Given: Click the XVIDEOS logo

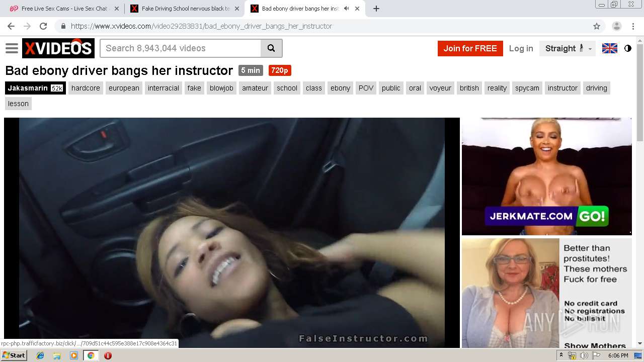Looking at the screenshot, I should click(58, 48).
